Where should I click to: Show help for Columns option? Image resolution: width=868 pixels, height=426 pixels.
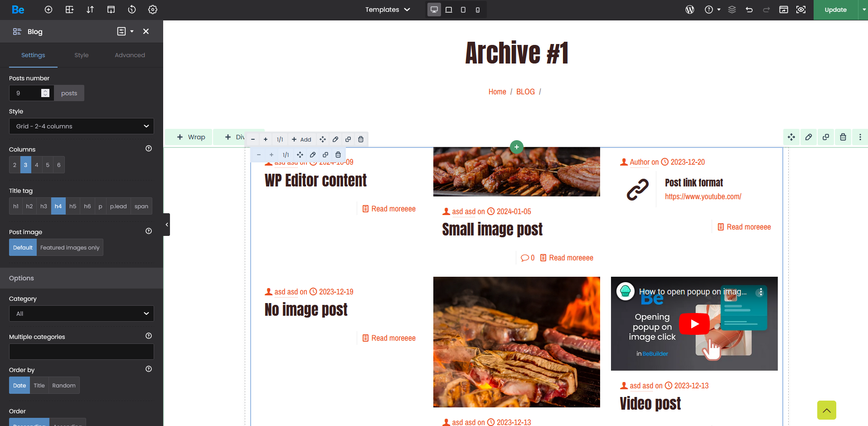click(x=149, y=148)
